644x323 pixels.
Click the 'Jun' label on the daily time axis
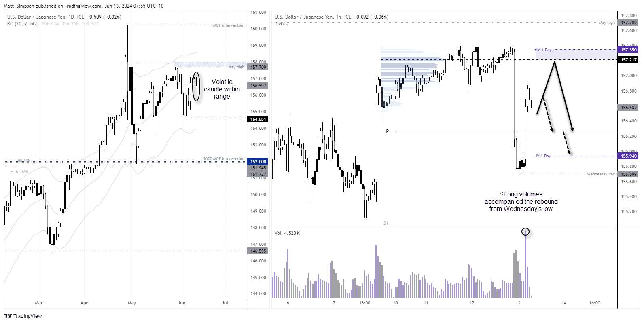181,303
